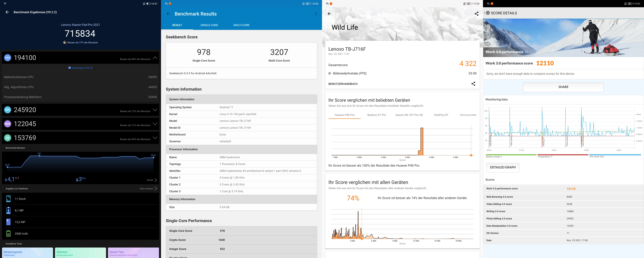Image resolution: width=644 pixels, height=258 pixels.
Task: Click the muted notification icon at 17:24
Action: pyautogui.click(x=464, y=4)
